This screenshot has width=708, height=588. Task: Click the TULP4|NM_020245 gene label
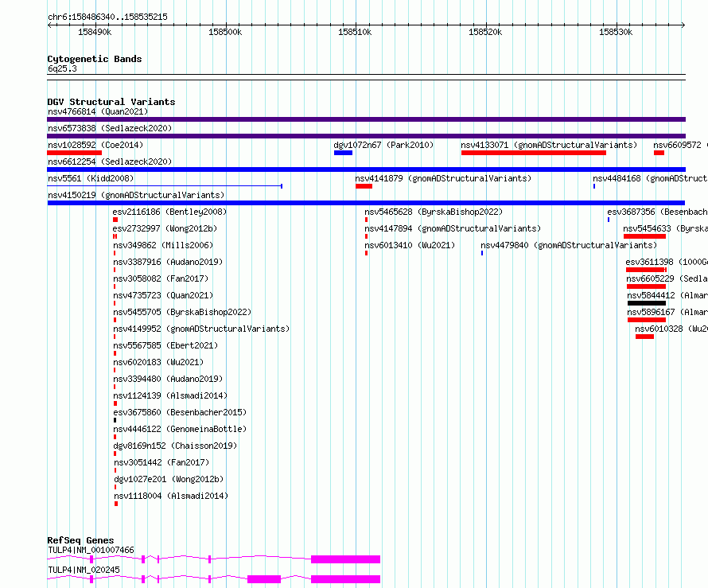point(84,570)
